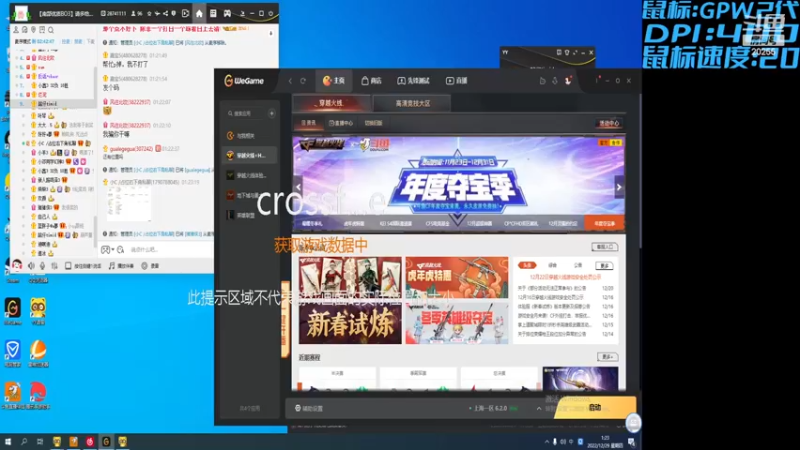Image resolution: width=800 pixels, height=450 pixels.
Task: Open the 先锋测试 tab in WeGame
Action: [x=413, y=81]
